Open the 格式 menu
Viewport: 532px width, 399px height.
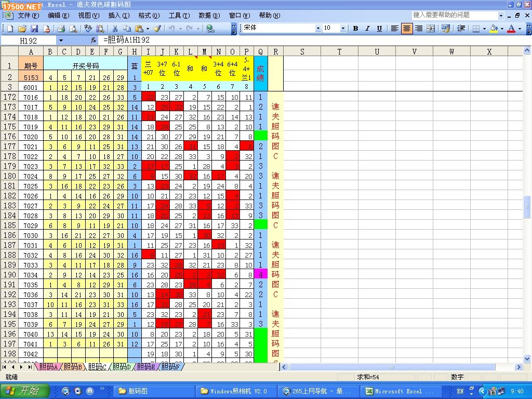click(149, 15)
